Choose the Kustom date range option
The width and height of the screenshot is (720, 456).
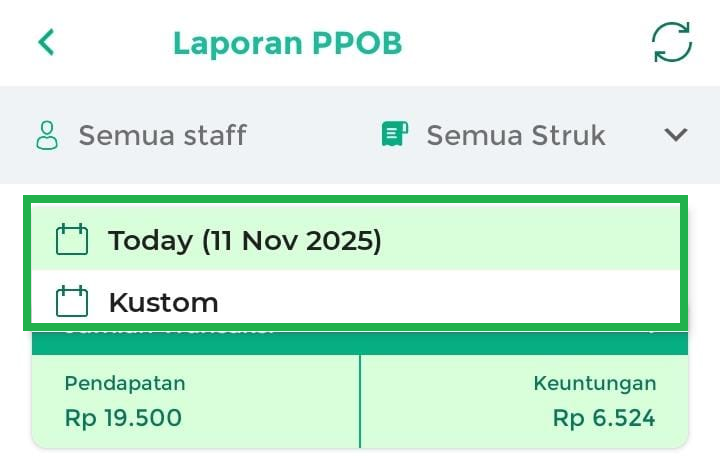point(163,301)
